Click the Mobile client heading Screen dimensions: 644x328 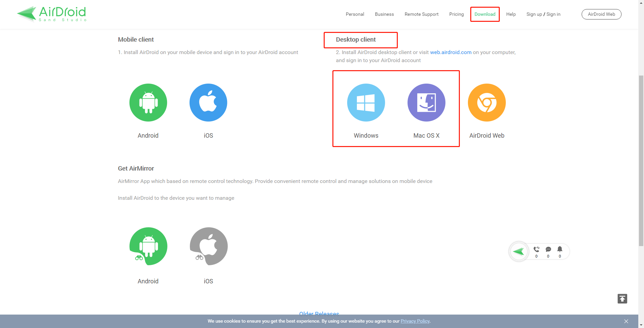136,40
